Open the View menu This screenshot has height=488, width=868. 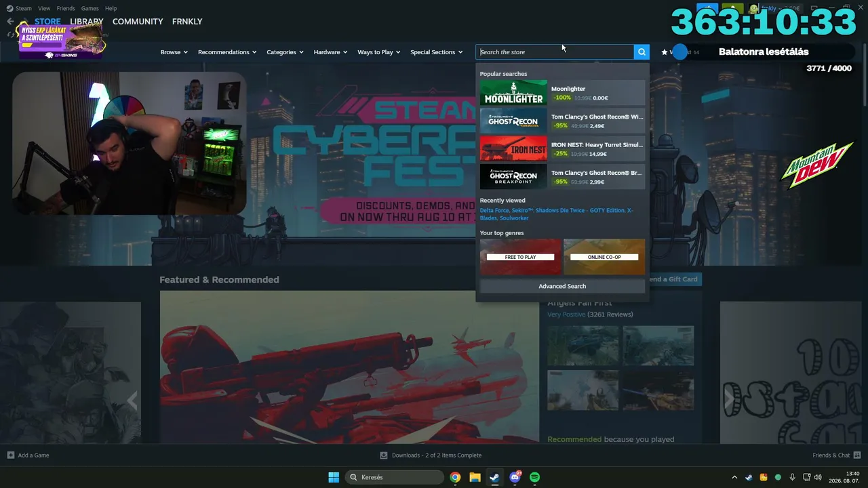point(44,8)
